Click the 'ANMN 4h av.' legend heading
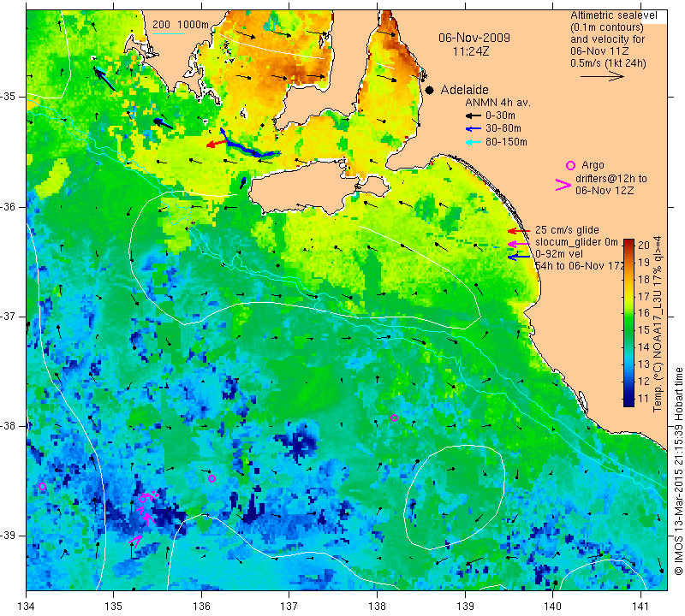685x616 pixels. 497,103
